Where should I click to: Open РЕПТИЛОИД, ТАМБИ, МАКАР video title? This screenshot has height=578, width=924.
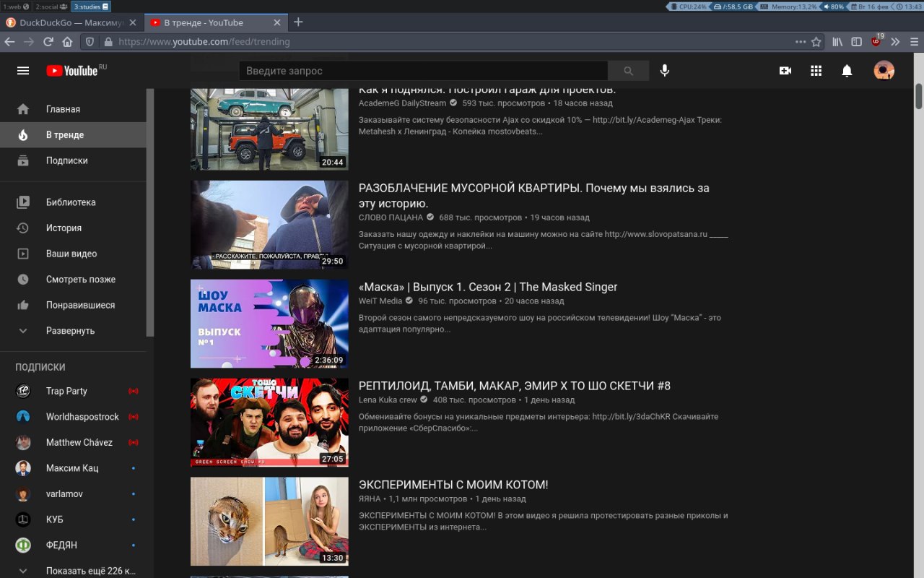click(515, 386)
